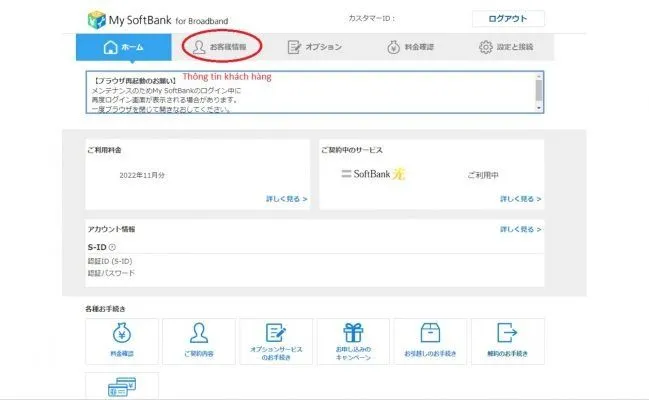Click the notice box scrollbar thumb
This screenshot has width=649, height=400.
pyautogui.click(x=538, y=90)
